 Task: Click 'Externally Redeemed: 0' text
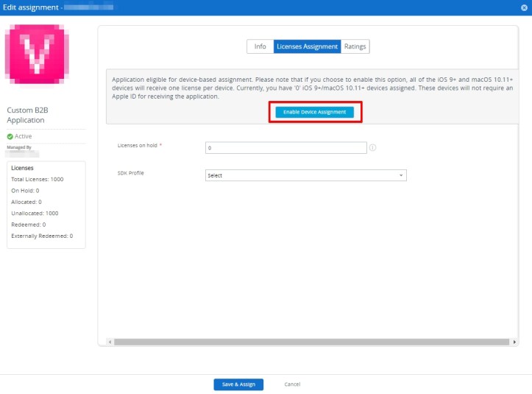tap(42, 236)
